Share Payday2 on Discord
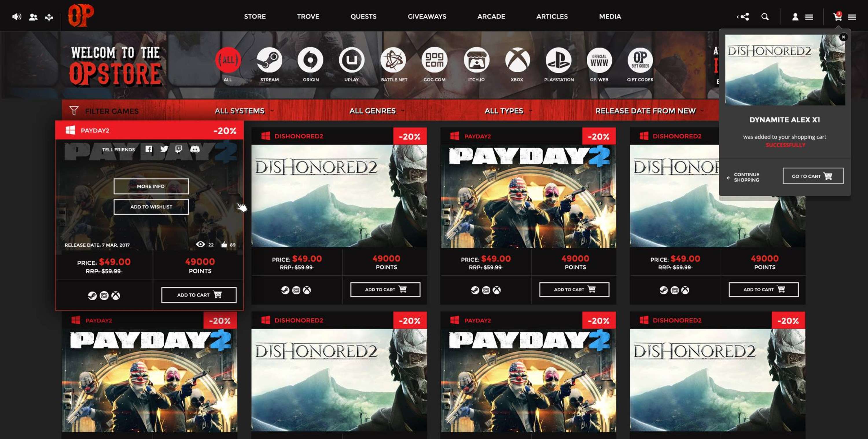Viewport: 868px width, 439px height. pyautogui.click(x=195, y=149)
